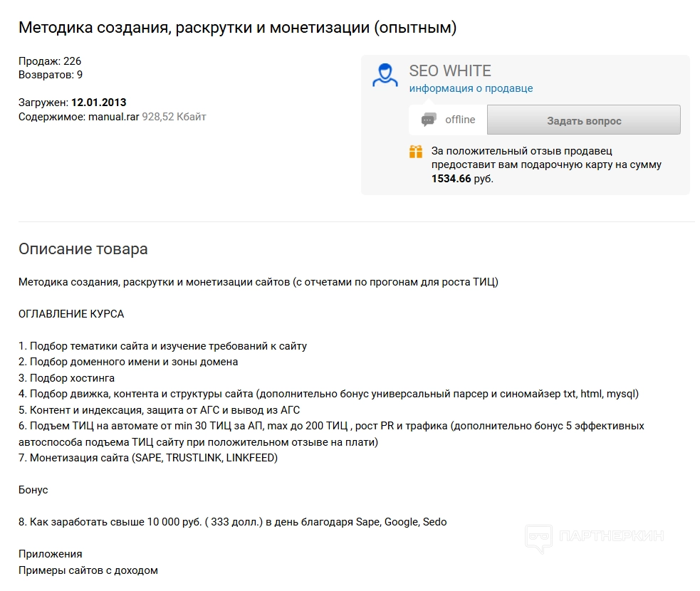The width and height of the screenshot is (700, 591).
Task: Click the Бонус section label
Action: (33, 490)
